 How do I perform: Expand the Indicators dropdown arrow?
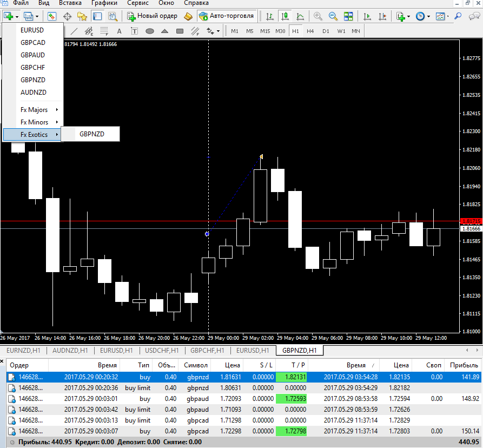(x=409, y=16)
